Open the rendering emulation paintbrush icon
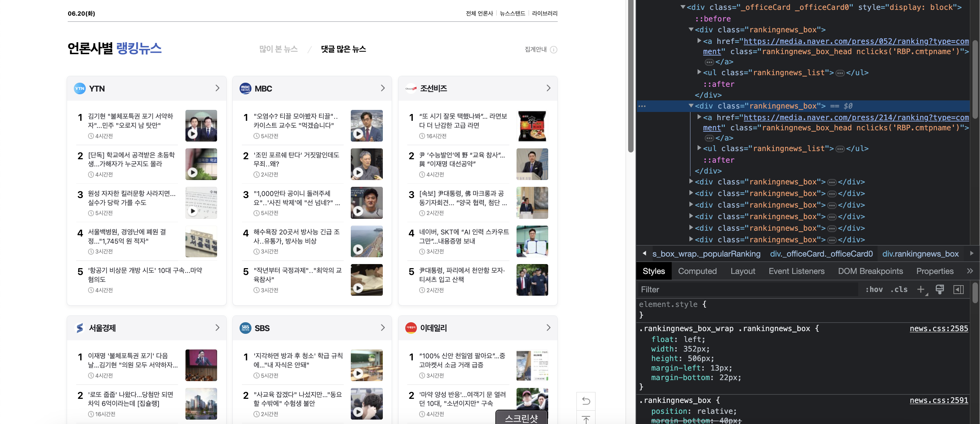980x424 pixels. pos(940,289)
